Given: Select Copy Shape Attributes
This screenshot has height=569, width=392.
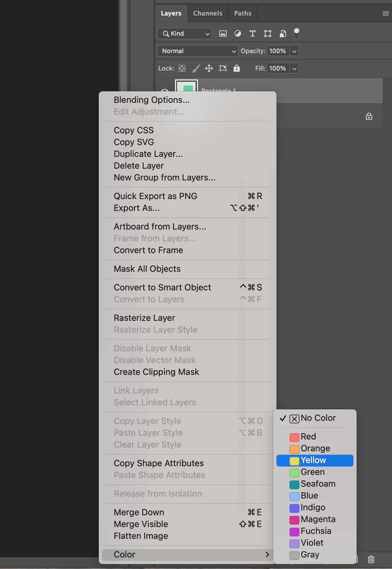Looking at the screenshot, I should pyautogui.click(x=188, y=463).
